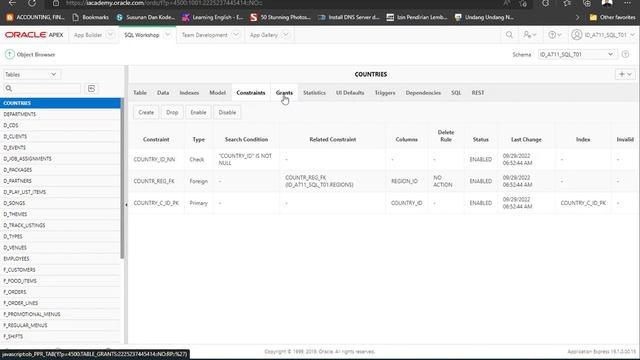Open the UI Defaults tab
Screen dimensions: 640x360
click(x=350, y=93)
